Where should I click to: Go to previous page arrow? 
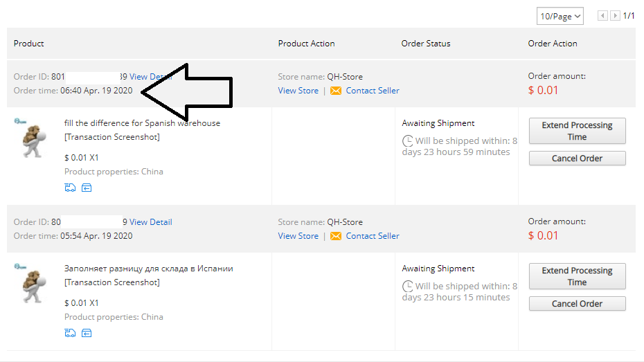pos(602,16)
